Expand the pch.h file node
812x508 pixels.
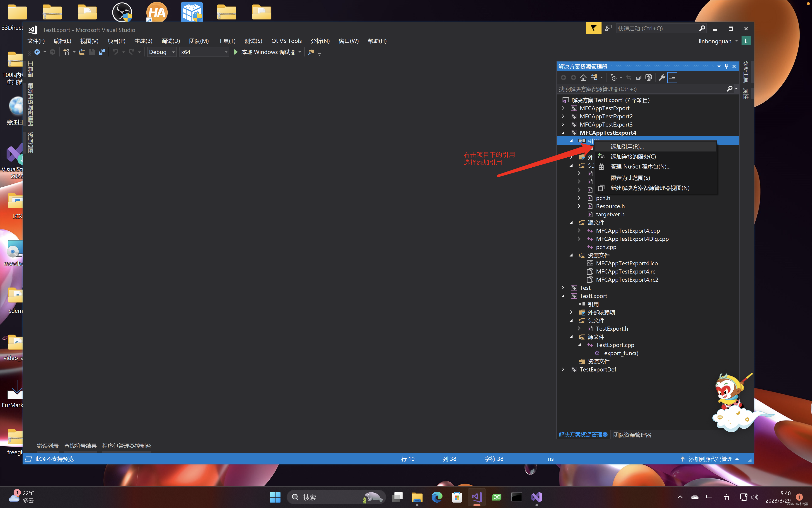click(579, 198)
